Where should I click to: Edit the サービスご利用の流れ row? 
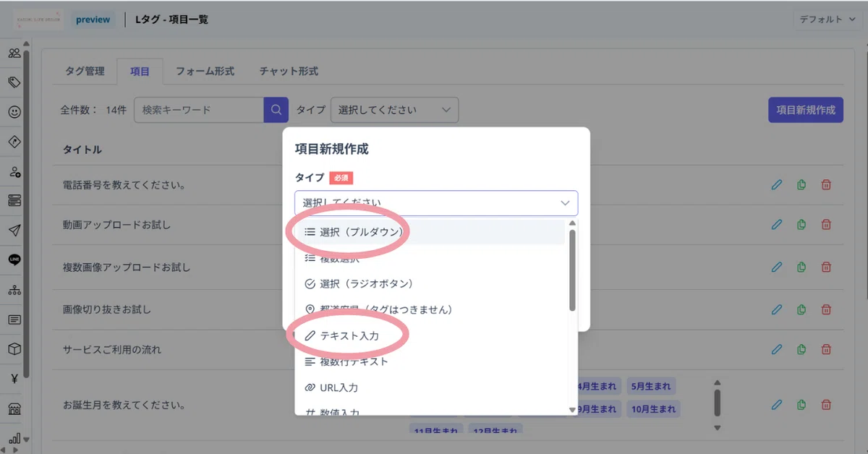[777, 349]
